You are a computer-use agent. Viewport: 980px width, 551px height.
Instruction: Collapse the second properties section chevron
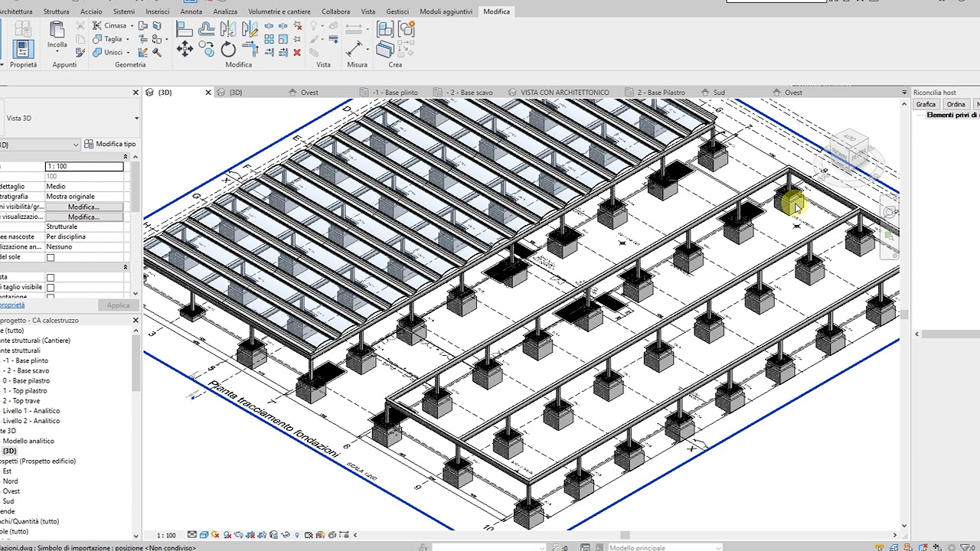126,267
